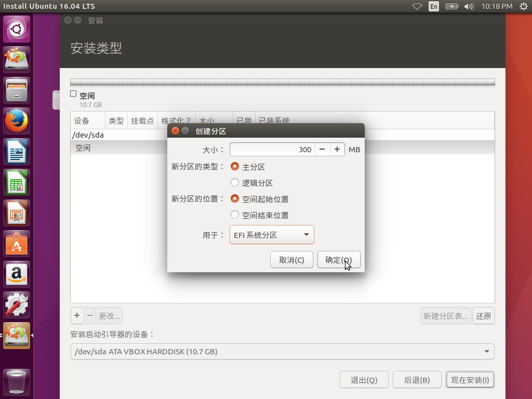The width and height of the screenshot is (532, 399).
Task: Click the 还原 revert button
Action: click(484, 316)
